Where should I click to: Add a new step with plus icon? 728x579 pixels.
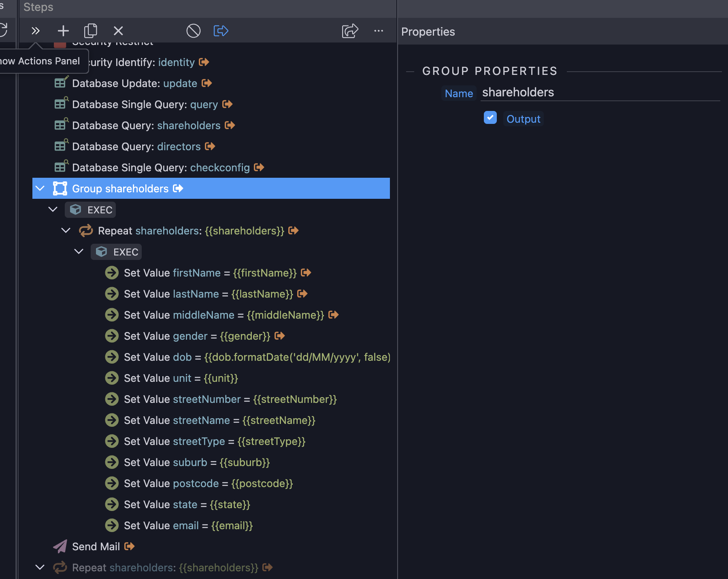tap(63, 31)
